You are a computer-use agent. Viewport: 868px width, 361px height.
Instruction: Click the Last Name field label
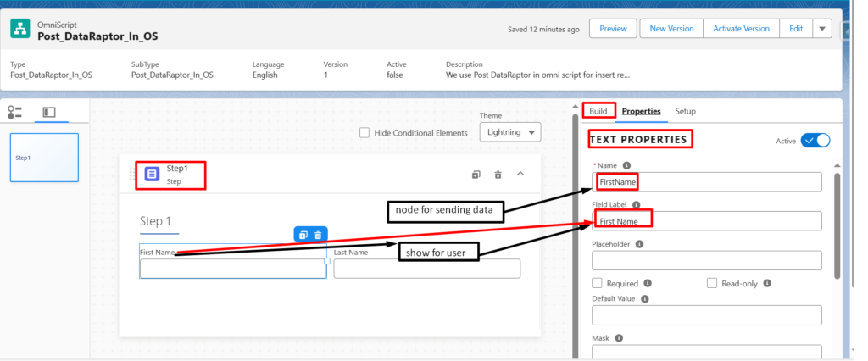coord(351,252)
